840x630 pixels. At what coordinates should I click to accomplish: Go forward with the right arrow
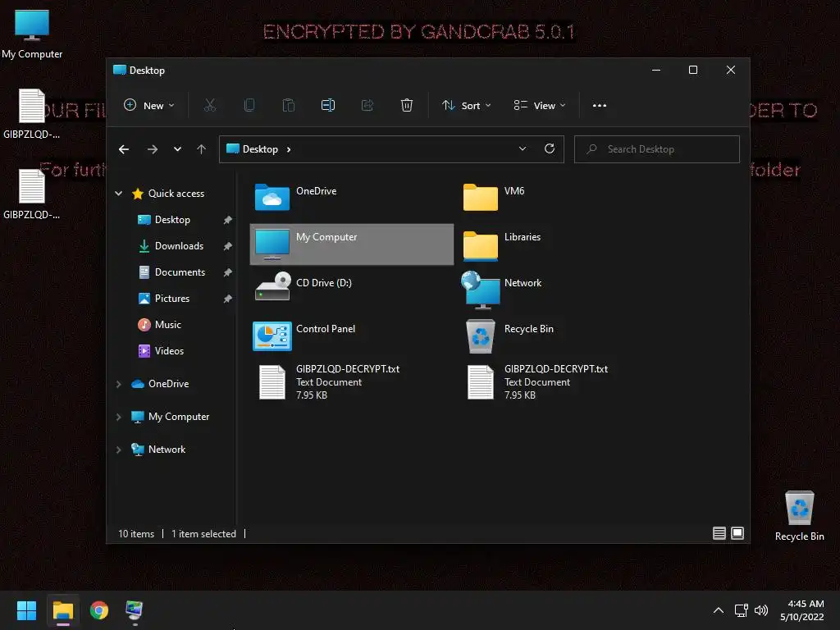pyautogui.click(x=152, y=149)
